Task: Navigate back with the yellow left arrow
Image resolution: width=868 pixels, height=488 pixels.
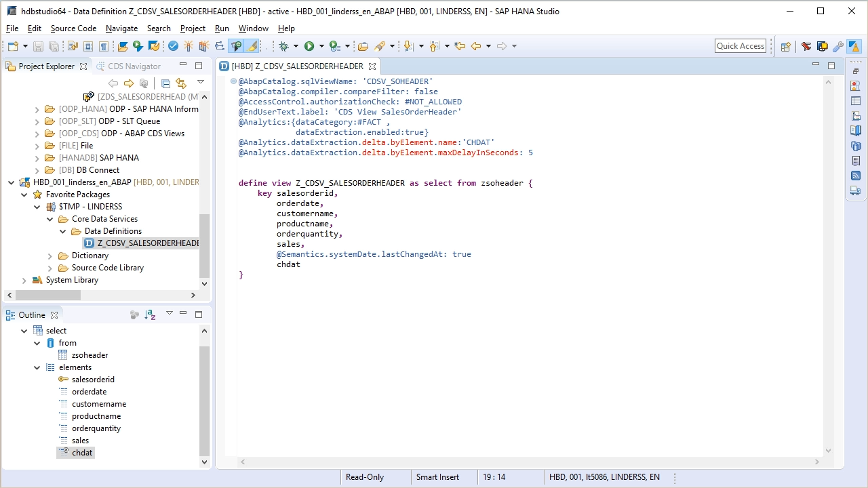Action: click(476, 46)
